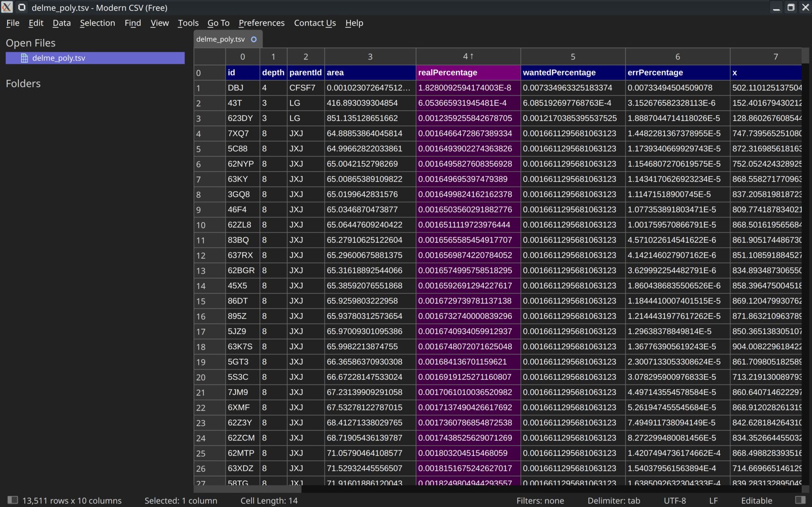Click the cell containing id 62MTP
812x507 pixels.
click(x=243, y=453)
